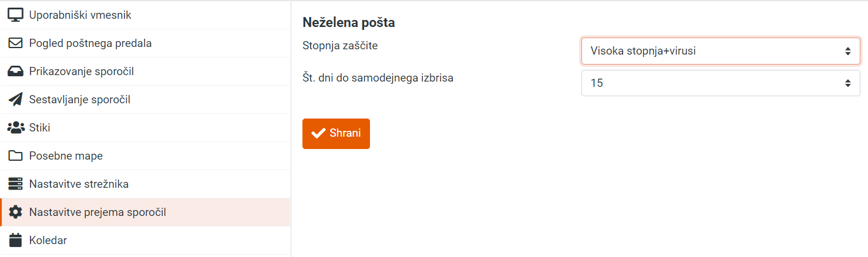
Task: Click the people icon next to Stiki
Action: click(x=15, y=128)
